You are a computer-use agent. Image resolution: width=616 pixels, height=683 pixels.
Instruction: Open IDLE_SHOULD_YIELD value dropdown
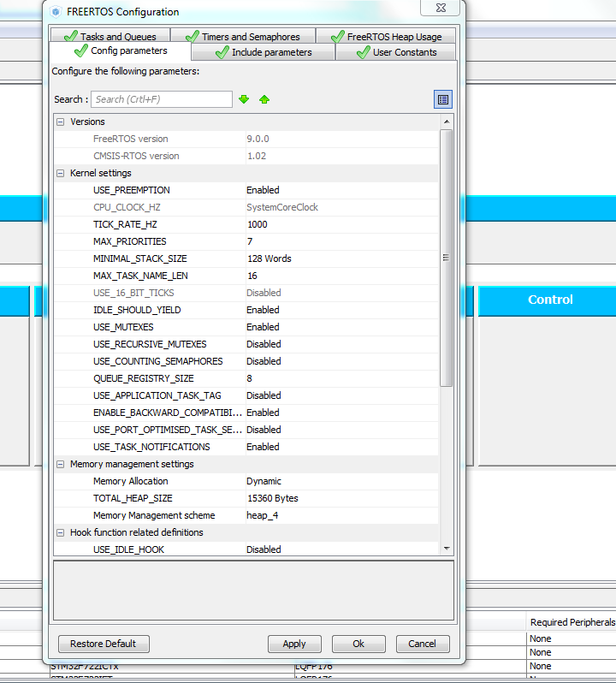pos(341,310)
